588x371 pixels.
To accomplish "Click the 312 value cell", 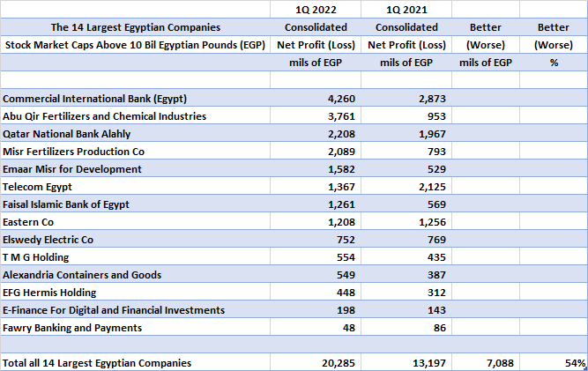I will pos(406,292).
